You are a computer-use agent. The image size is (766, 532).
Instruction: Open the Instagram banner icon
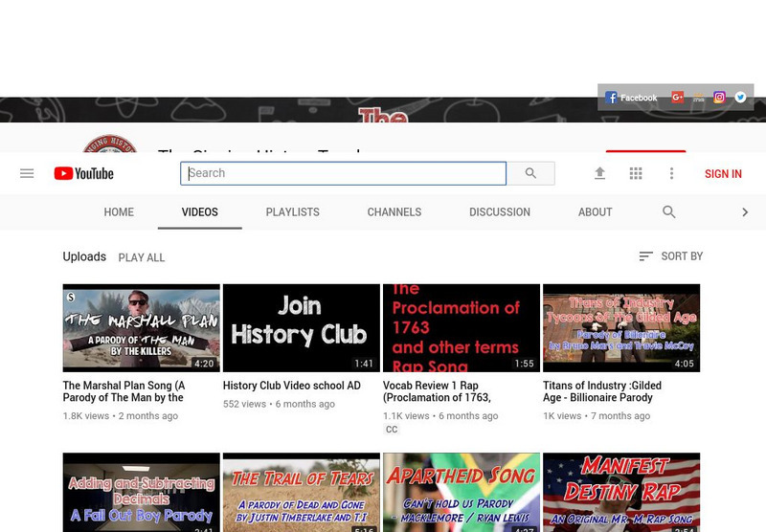point(719,98)
